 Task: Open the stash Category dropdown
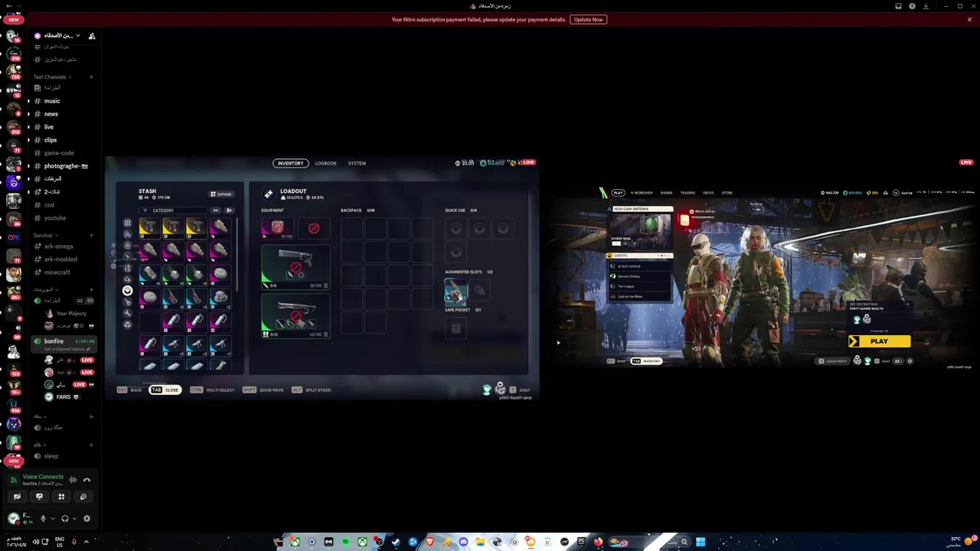[175, 210]
